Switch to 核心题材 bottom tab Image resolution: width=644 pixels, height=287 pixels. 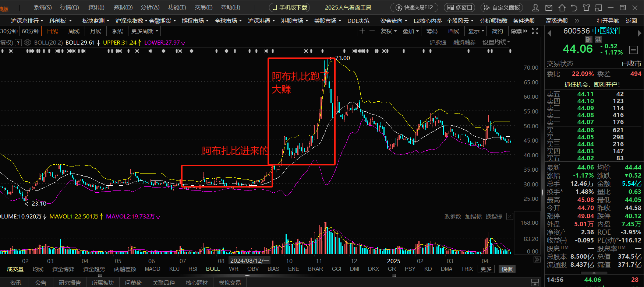pos(197,283)
